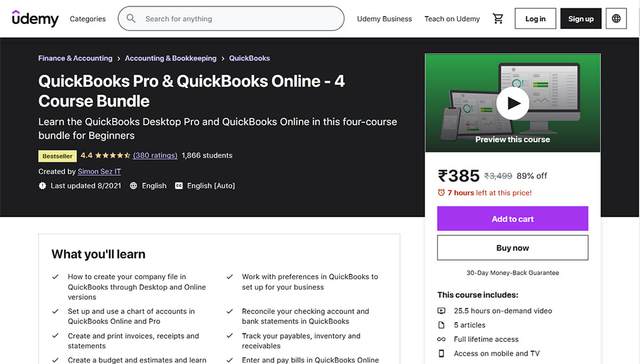Click 'Access on mobile and TV' text

click(x=496, y=354)
